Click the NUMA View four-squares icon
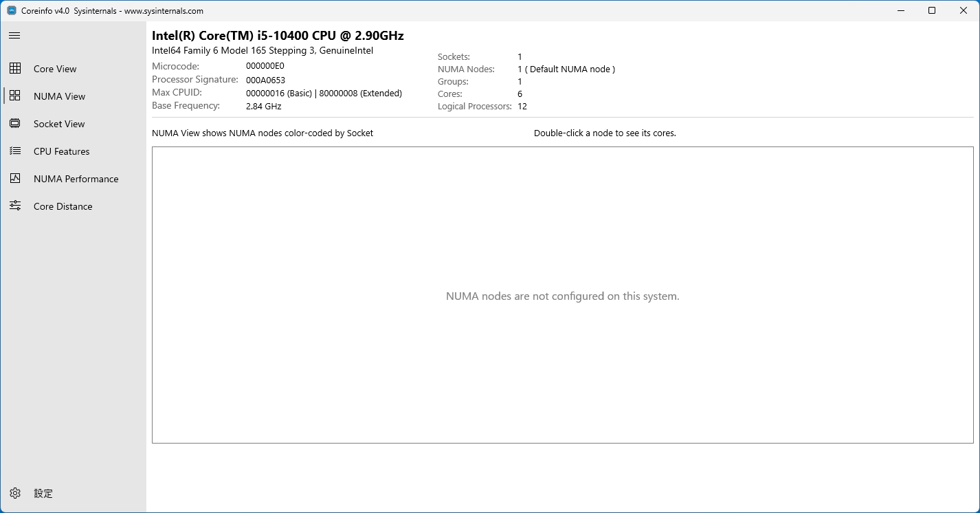 click(x=15, y=96)
